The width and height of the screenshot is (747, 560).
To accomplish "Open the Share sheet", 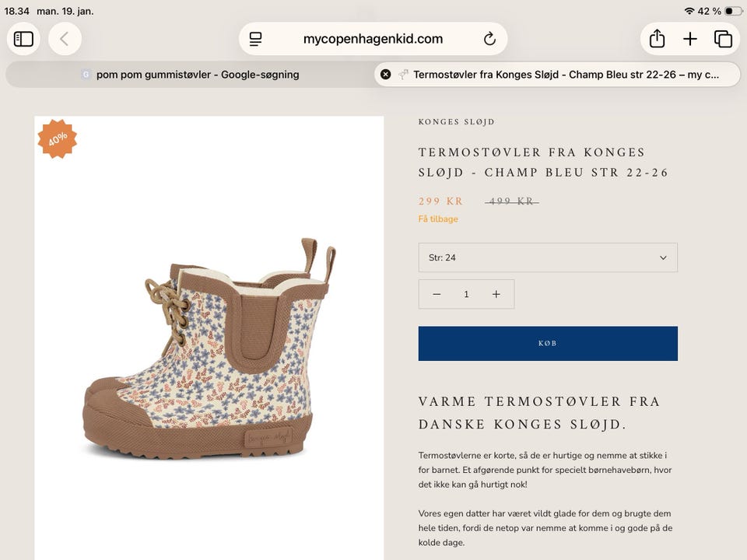I will coord(657,39).
